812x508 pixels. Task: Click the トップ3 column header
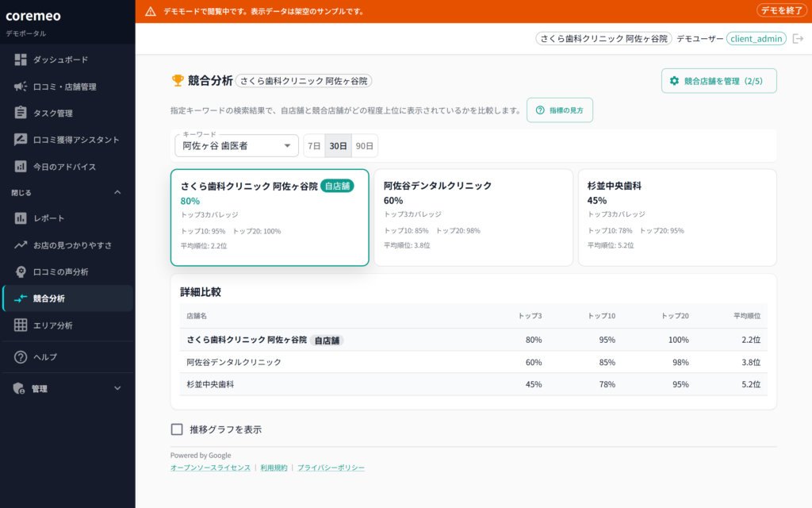tap(530, 316)
